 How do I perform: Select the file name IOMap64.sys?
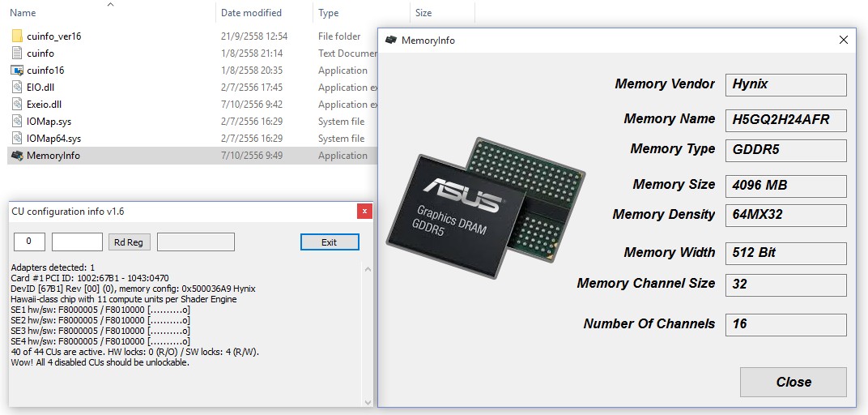(x=53, y=139)
